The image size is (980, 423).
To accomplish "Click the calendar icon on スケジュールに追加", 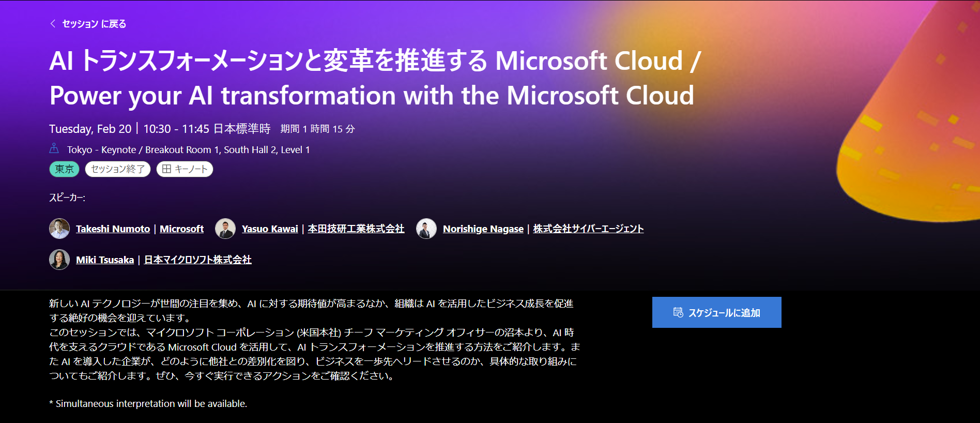I will (678, 312).
